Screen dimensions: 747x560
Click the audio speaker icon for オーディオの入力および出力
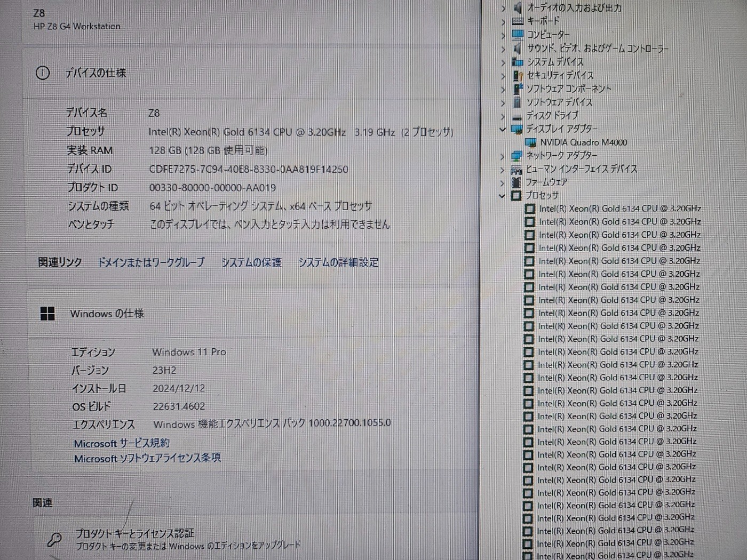(517, 7)
